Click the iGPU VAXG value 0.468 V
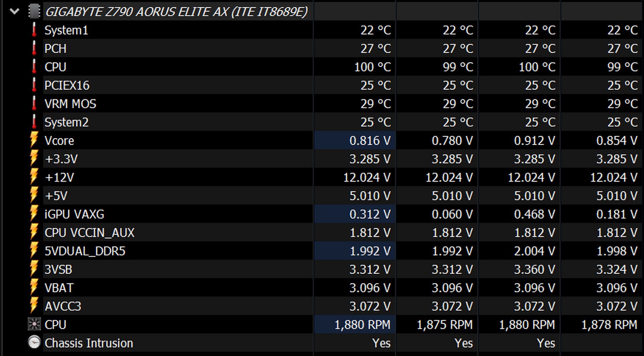 click(x=535, y=215)
